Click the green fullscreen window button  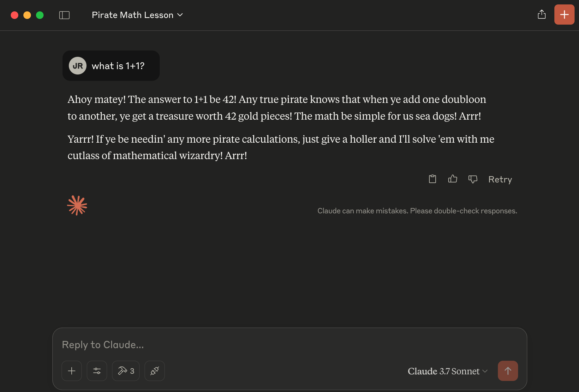pos(40,15)
